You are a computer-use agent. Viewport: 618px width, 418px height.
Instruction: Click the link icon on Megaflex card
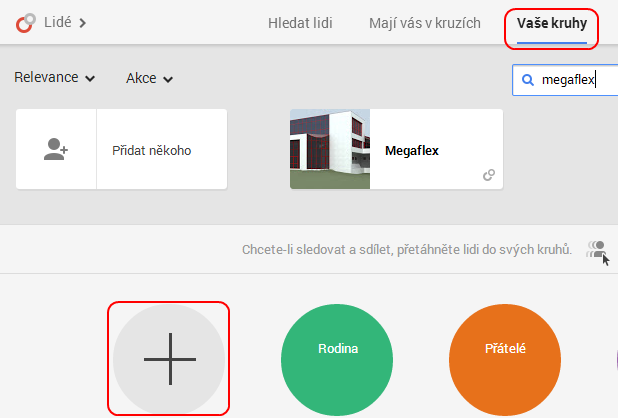pos(489,174)
